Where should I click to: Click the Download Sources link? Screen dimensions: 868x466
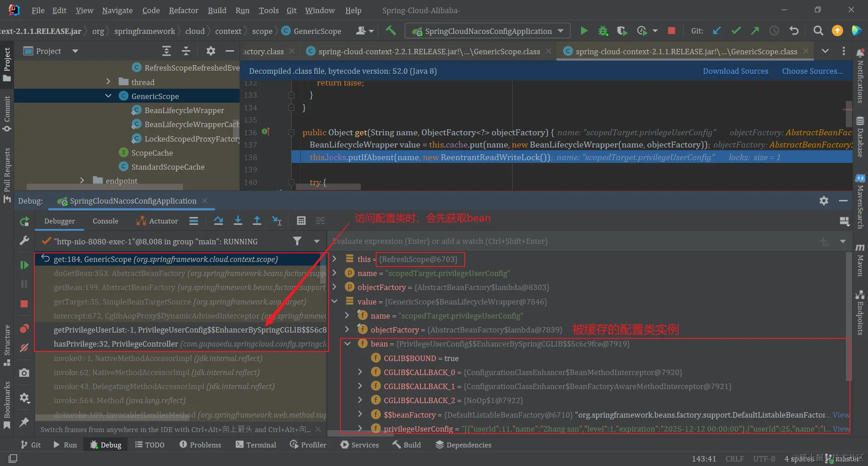[x=735, y=71]
